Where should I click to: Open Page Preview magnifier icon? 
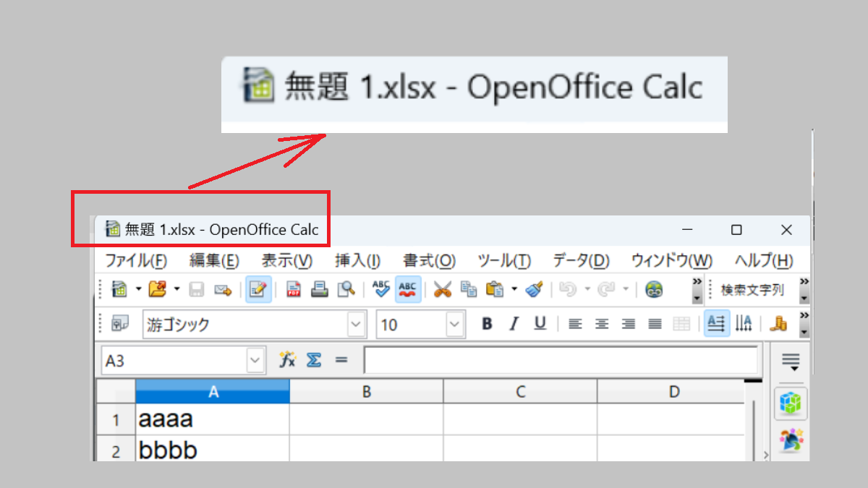click(x=346, y=289)
